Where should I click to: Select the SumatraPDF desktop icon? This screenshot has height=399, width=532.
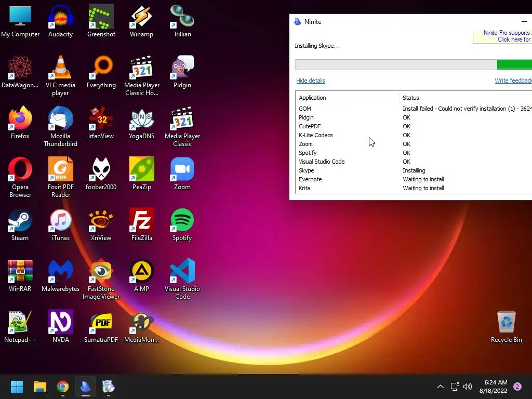click(101, 326)
